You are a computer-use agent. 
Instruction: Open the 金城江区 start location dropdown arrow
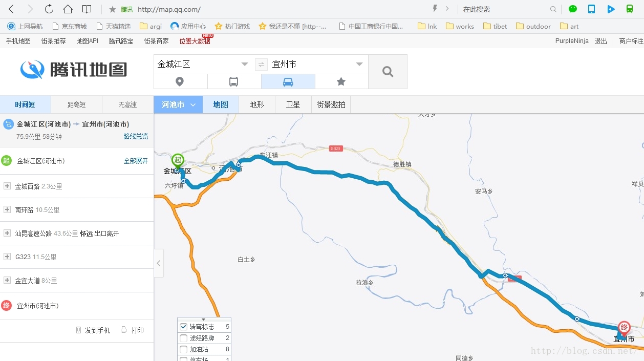245,65
